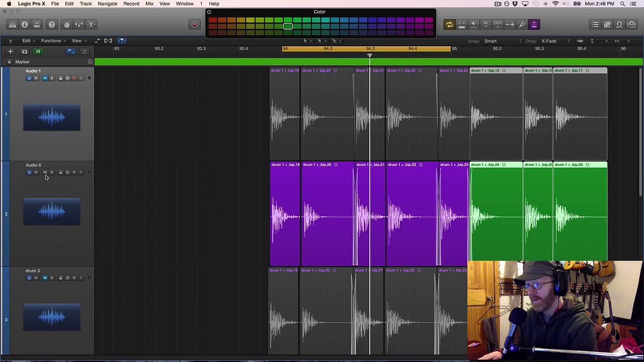Toggle Auto input monitoring speaker icon

coord(473,24)
